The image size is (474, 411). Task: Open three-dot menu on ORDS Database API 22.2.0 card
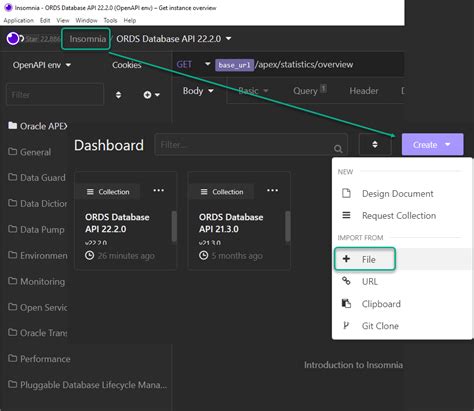coord(158,190)
